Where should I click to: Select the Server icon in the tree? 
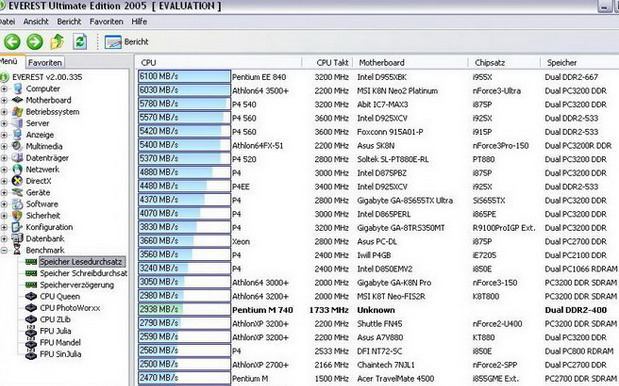click(x=18, y=123)
